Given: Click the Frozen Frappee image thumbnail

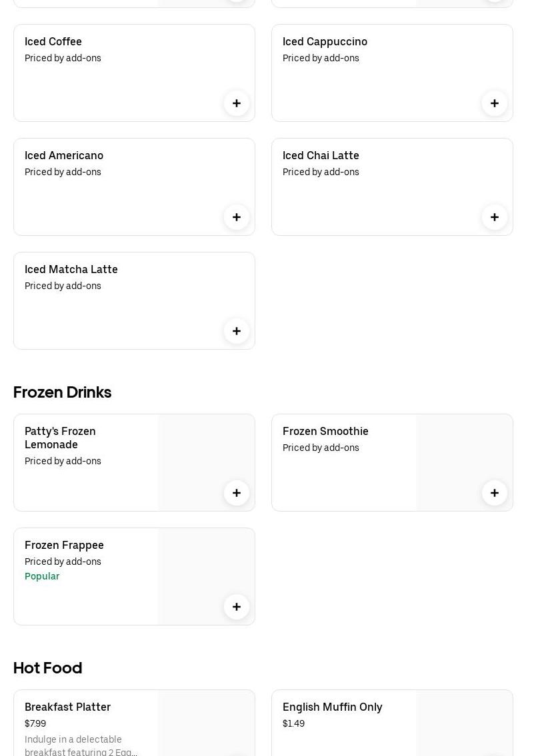Looking at the screenshot, I should tap(200, 566).
